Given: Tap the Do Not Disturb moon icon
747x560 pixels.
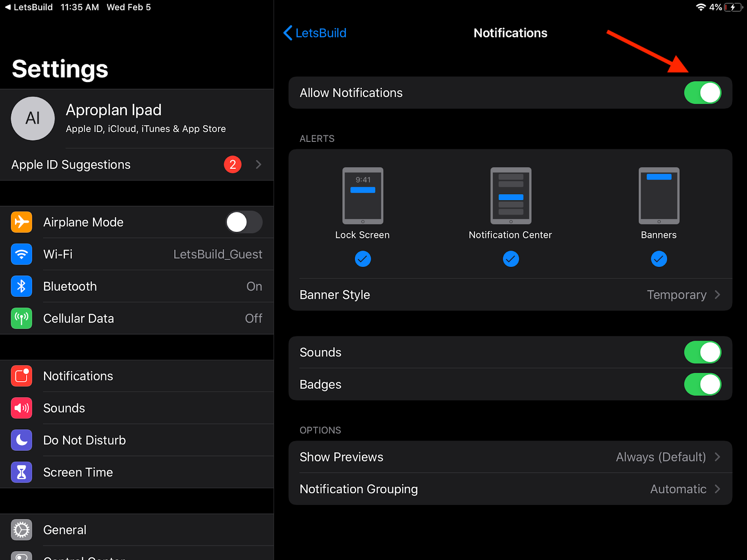Looking at the screenshot, I should pyautogui.click(x=21, y=440).
